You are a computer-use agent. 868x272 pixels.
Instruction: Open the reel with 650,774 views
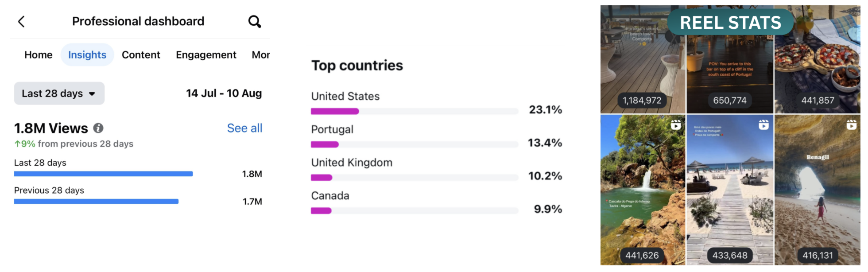[730, 59]
